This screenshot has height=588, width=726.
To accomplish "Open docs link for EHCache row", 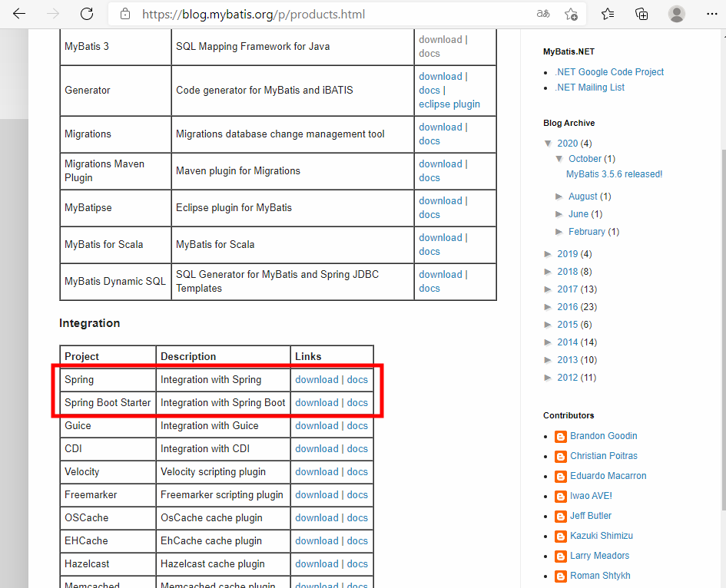I will (357, 541).
